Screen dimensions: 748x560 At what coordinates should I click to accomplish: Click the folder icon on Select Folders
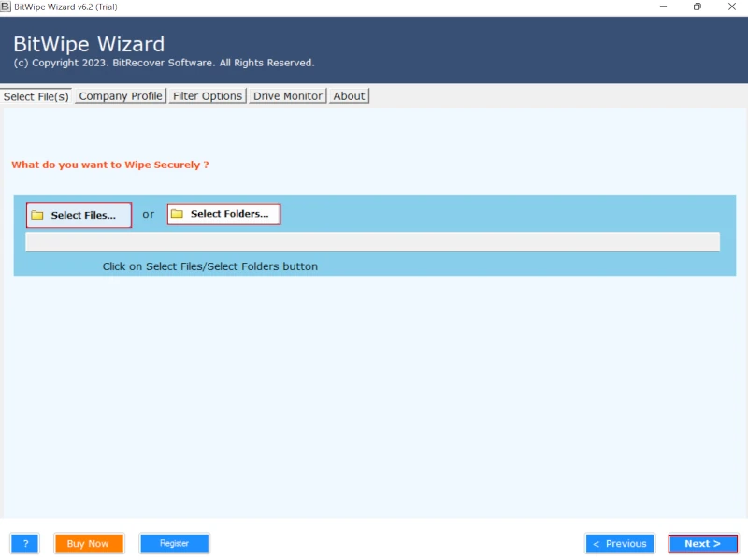click(177, 214)
